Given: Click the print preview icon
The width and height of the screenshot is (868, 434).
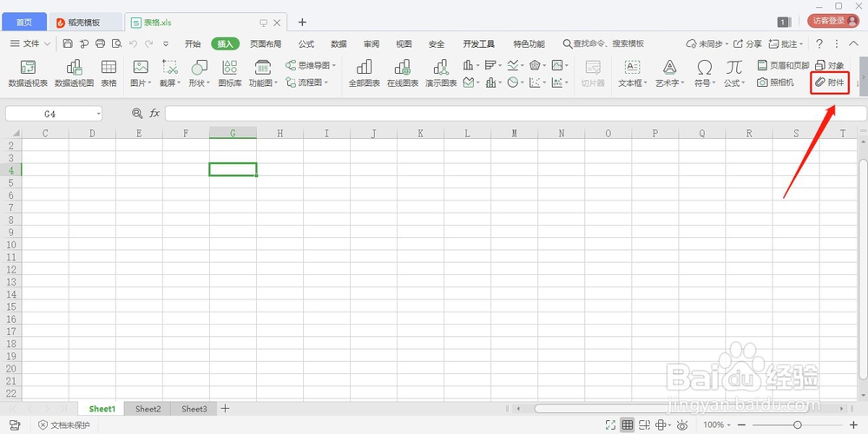Looking at the screenshot, I should coord(116,43).
